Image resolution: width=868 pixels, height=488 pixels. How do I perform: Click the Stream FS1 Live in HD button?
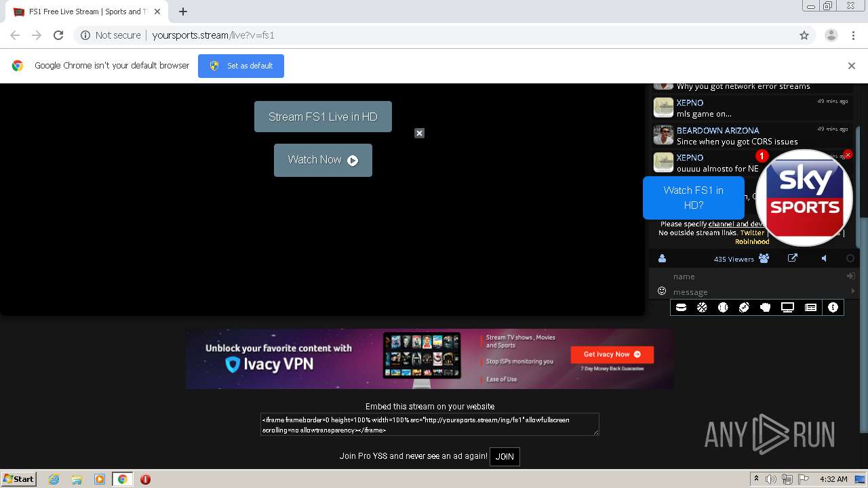(323, 117)
